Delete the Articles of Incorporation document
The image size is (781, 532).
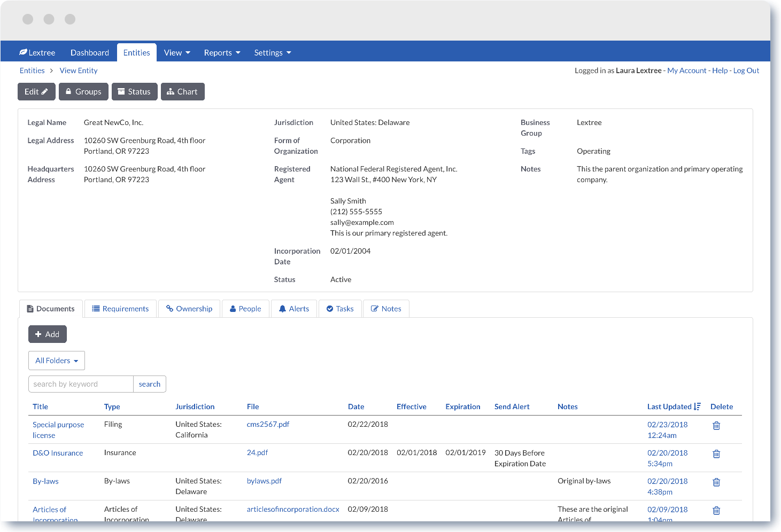click(716, 511)
